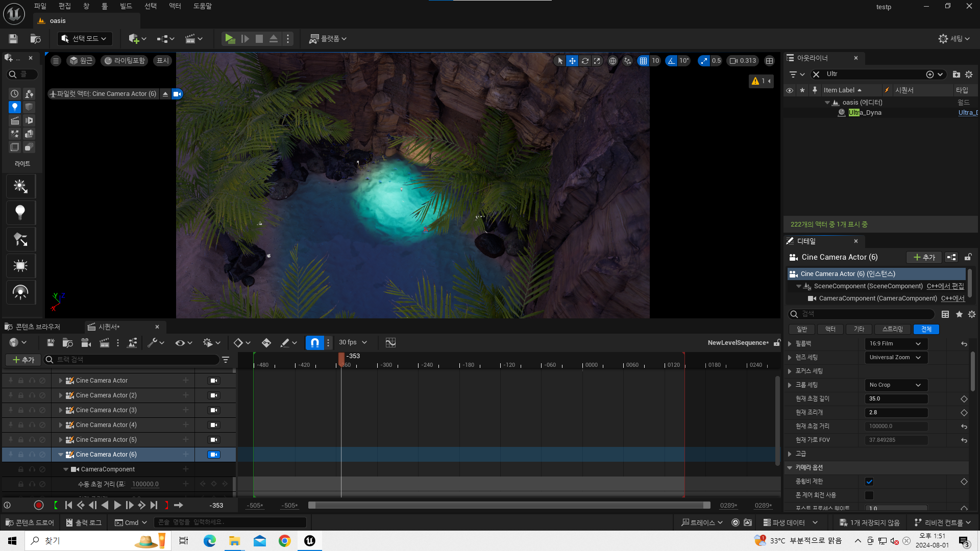Enable the pawn control rotation checkbox (폰 제어 회전 사용)
This screenshot has width=980, height=551.
(x=869, y=495)
